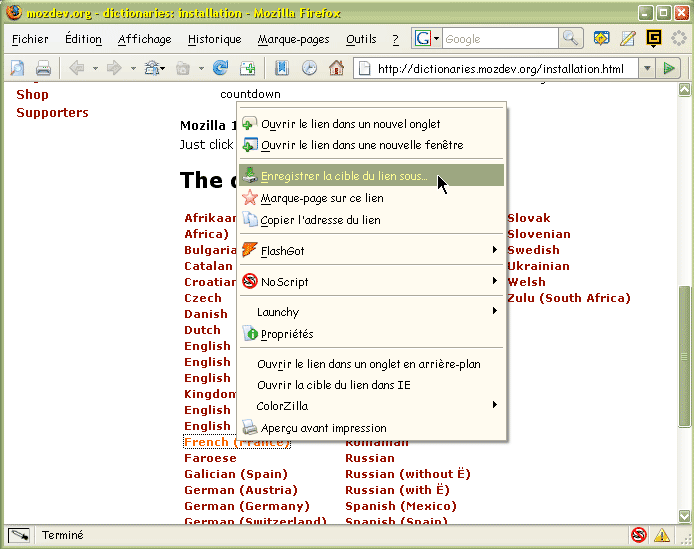
Task: Open the Ukrainian dictionary link
Action: point(538,266)
